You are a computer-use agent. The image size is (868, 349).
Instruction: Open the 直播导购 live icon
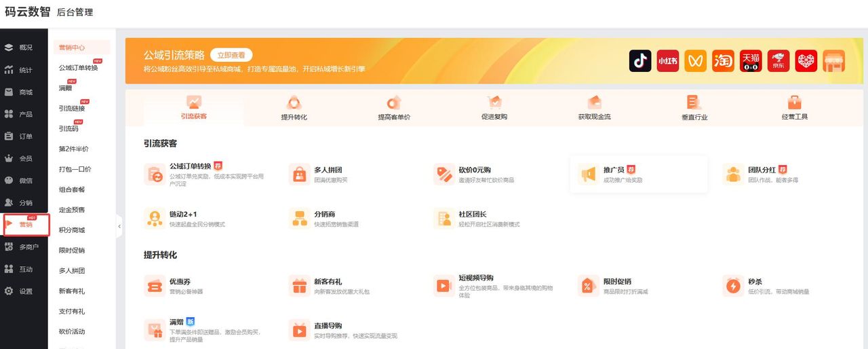[299, 330]
